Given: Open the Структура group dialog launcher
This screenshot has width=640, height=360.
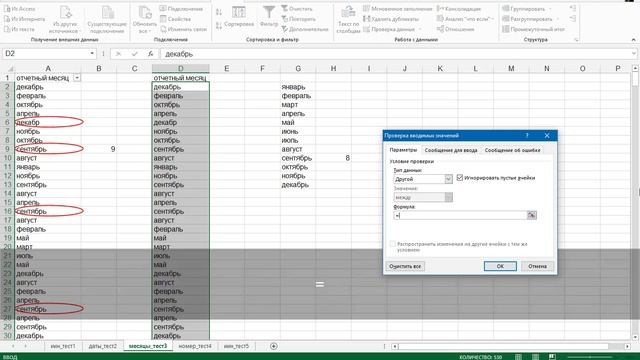Looking at the screenshot, I should point(576,40).
